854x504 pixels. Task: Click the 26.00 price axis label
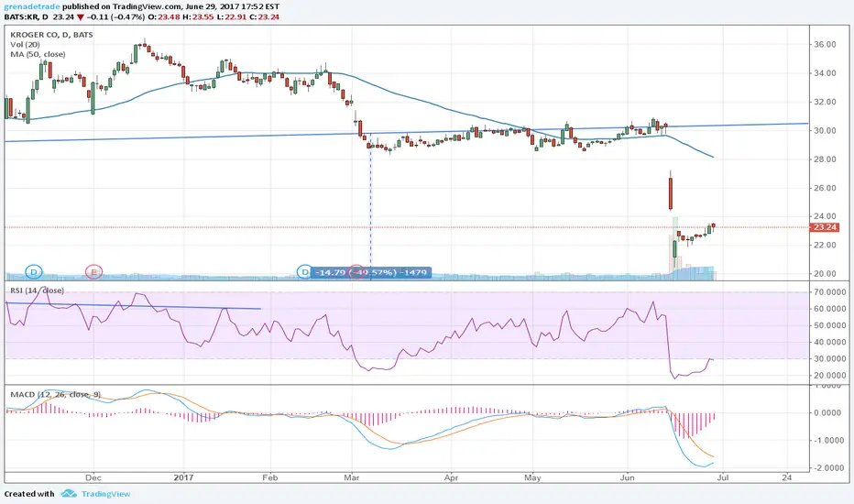coord(825,188)
